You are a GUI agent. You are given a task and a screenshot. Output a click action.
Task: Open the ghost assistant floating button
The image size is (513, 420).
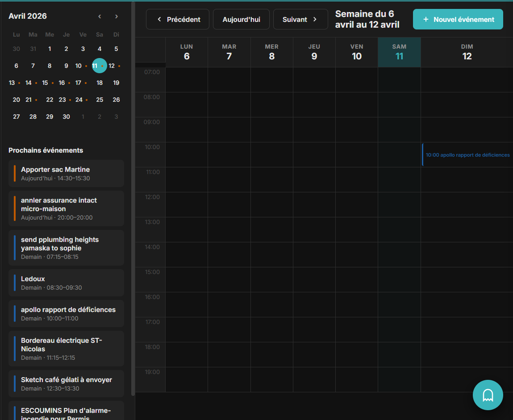point(488,395)
